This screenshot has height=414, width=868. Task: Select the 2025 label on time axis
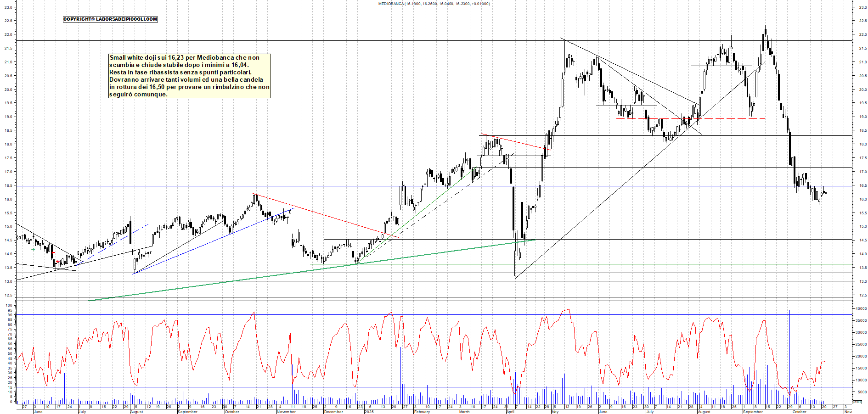[x=369, y=412]
